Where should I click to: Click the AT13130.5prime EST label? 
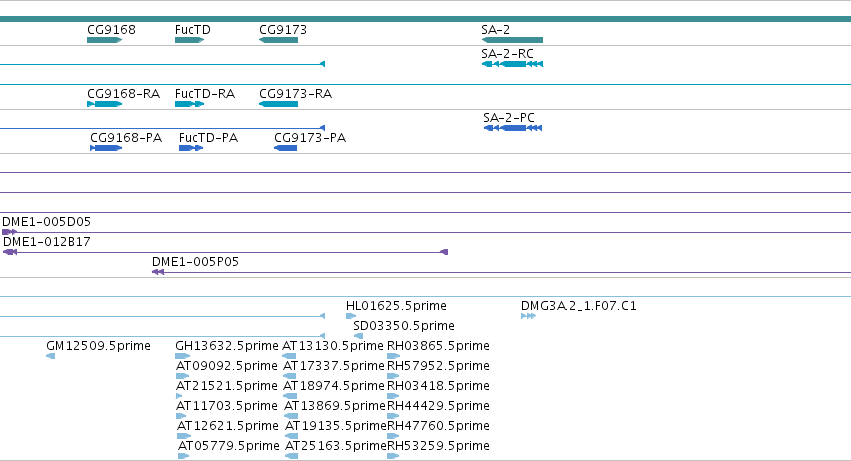pos(333,346)
